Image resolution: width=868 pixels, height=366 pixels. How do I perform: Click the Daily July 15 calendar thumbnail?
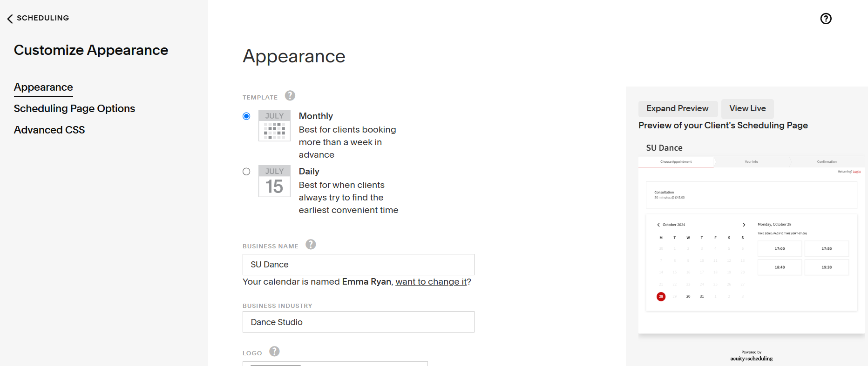click(274, 181)
